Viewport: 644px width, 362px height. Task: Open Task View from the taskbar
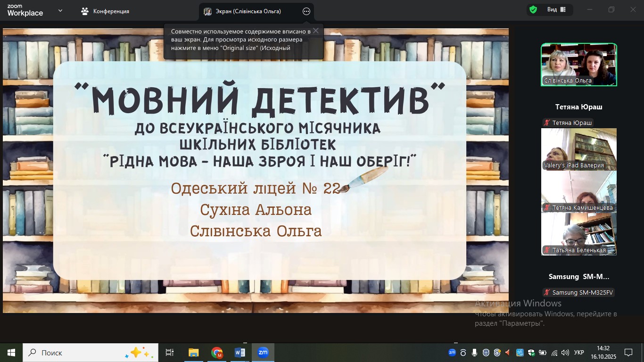170,353
